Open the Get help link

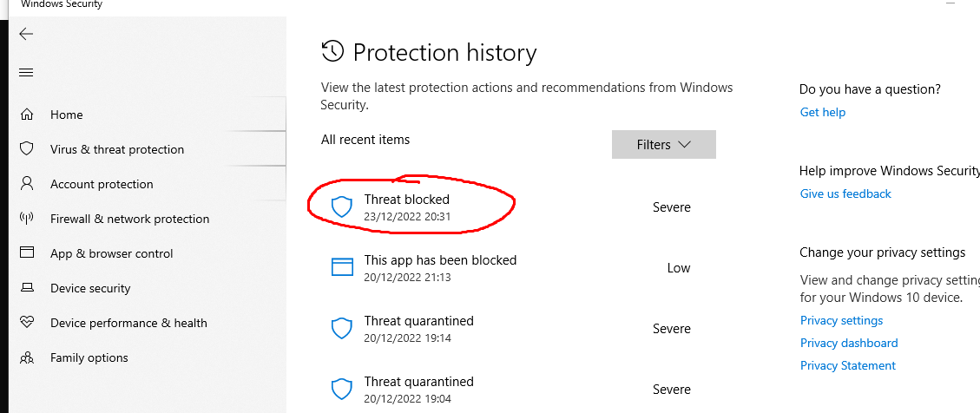(x=823, y=113)
